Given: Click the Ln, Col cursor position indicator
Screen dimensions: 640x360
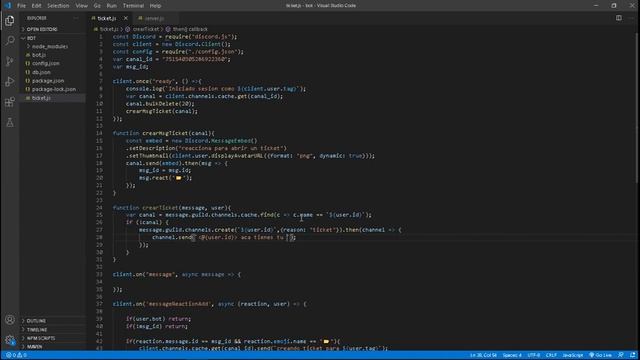Looking at the screenshot, I should 483,355.
